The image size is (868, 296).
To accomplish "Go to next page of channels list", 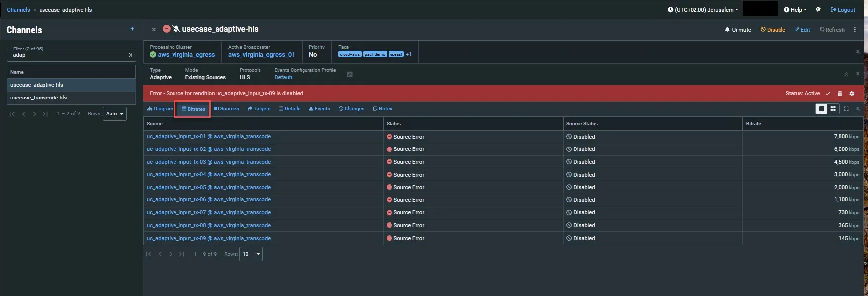I will click(x=34, y=114).
